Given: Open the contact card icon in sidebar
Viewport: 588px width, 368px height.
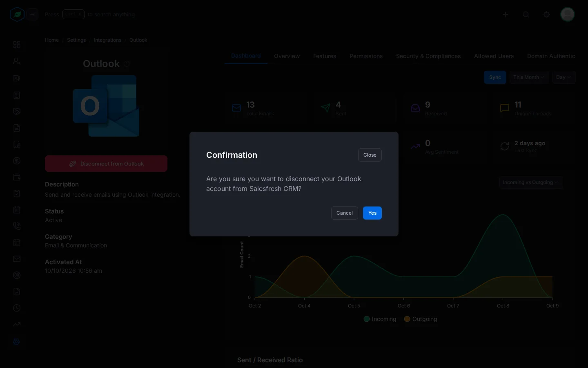Looking at the screenshot, I should point(17,78).
